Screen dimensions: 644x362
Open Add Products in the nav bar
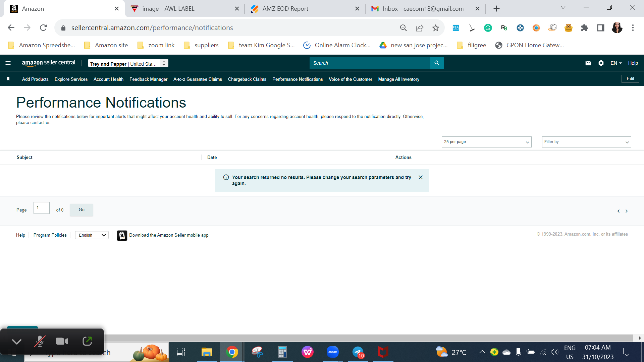(x=35, y=79)
